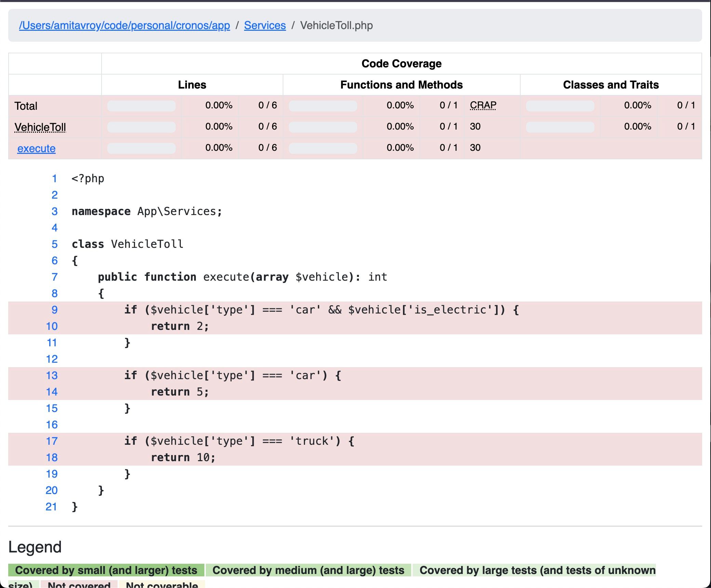The width and height of the screenshot is (711, 588).
Task: Click the execute row Lines progress bar
Action: pyautogui.click(x=141, y=148)
